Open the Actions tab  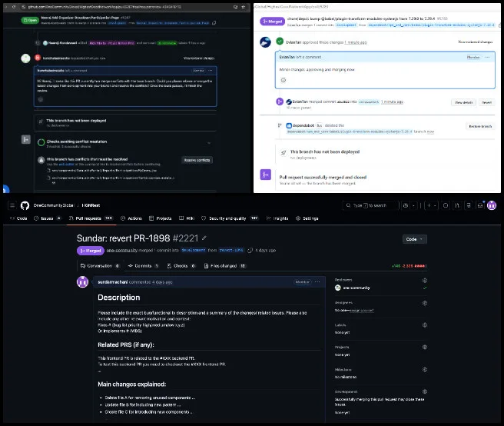click(x=131, y=218)
